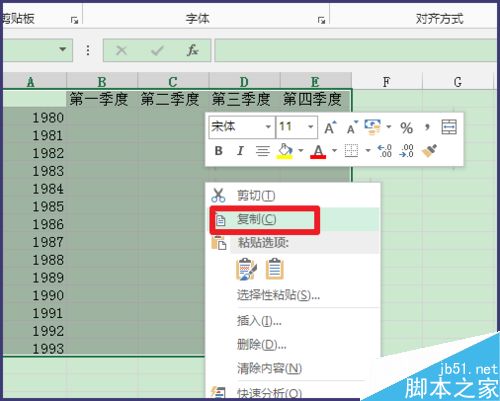This screenshot has width=500, height=401.
Task: Apply comma style in mini toolbar
Action: pos(427,127)
